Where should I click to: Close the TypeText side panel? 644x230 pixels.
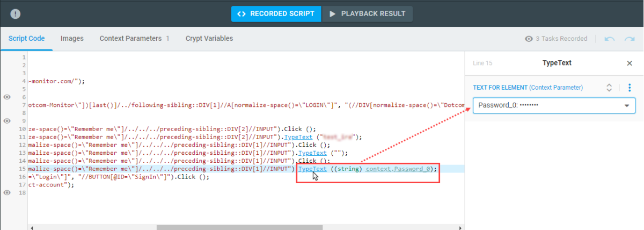coord(630,63)
